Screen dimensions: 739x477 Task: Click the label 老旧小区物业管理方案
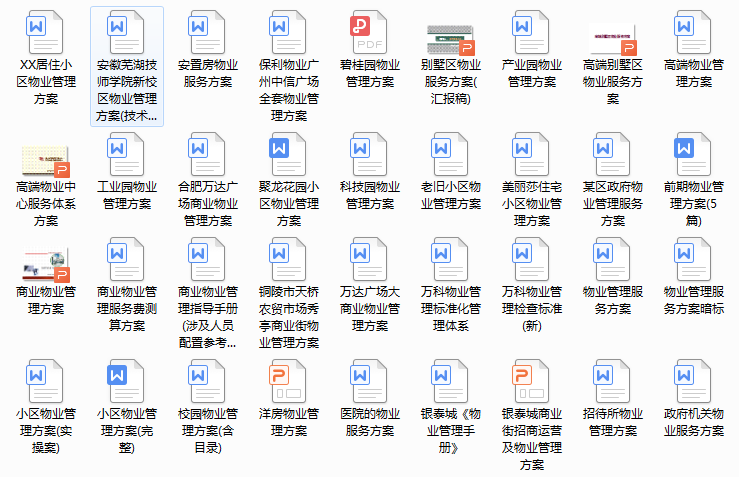pyautogui.click(x=451, y=195)
